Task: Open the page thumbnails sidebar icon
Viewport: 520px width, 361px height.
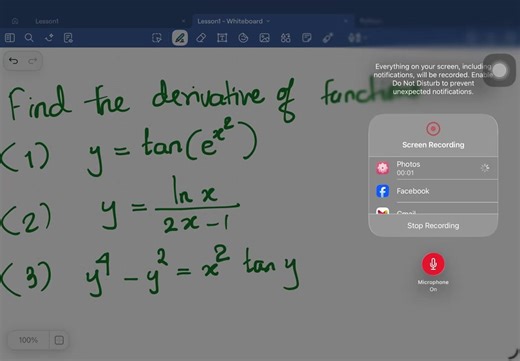Action: (x=10, y=38)
